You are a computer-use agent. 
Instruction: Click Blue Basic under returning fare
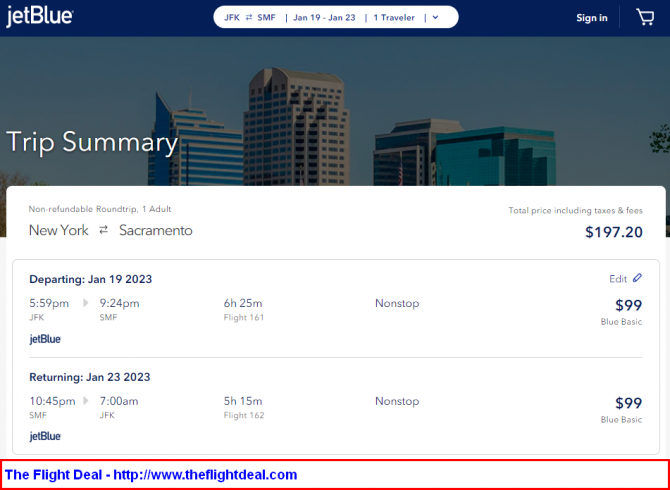621,420
